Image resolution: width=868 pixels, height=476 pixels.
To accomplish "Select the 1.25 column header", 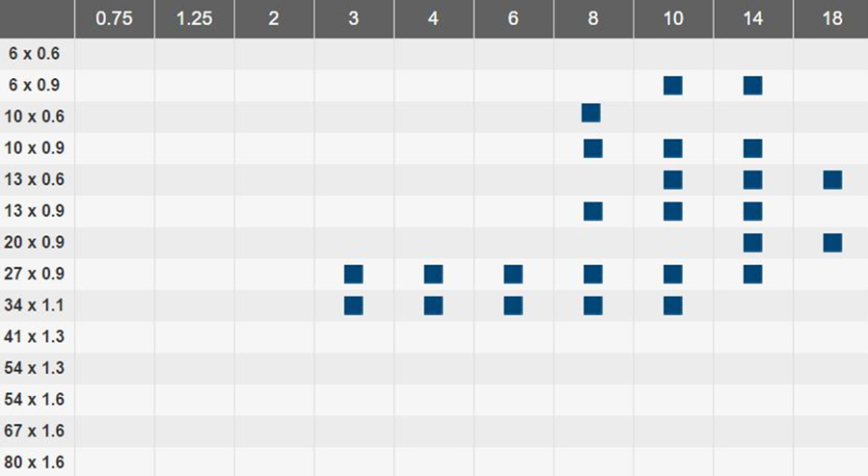I will coord(194,19).
